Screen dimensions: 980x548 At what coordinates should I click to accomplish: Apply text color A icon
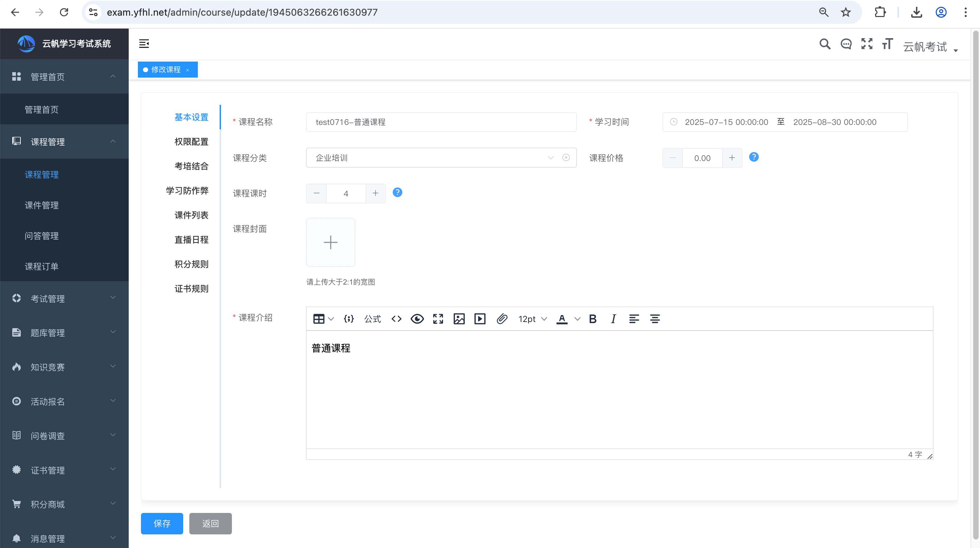[562, 319]
